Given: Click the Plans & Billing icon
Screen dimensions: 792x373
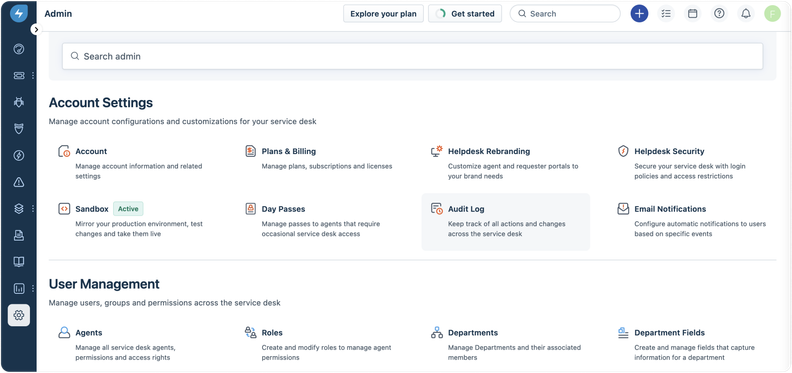Looking at the screenshot, I should click(x=251, y=151).
